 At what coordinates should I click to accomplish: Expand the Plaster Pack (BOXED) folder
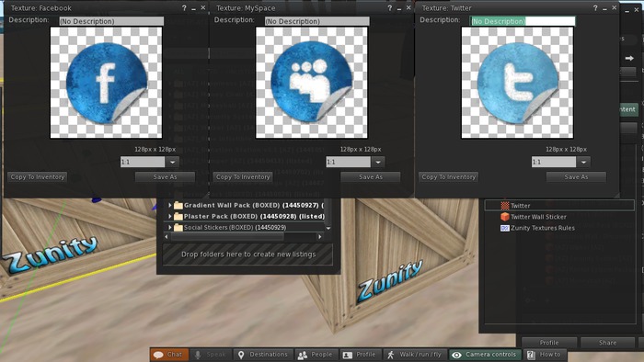[x=170, y=216]
